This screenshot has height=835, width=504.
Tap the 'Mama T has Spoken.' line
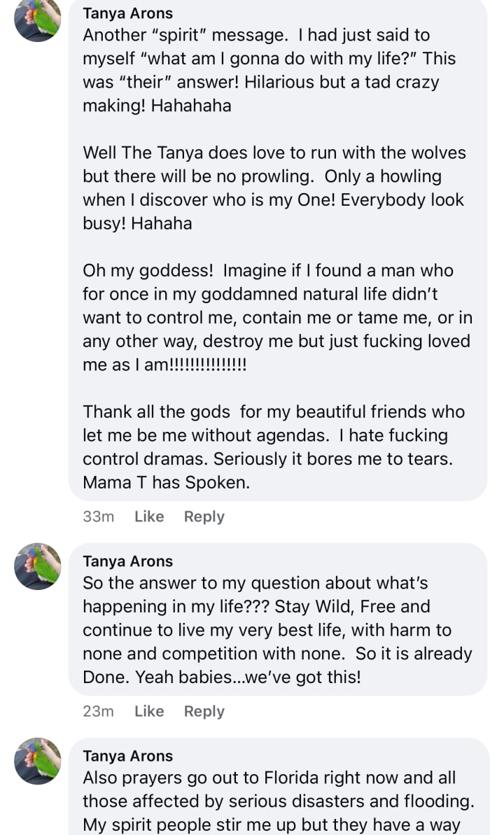click(166, 482)
